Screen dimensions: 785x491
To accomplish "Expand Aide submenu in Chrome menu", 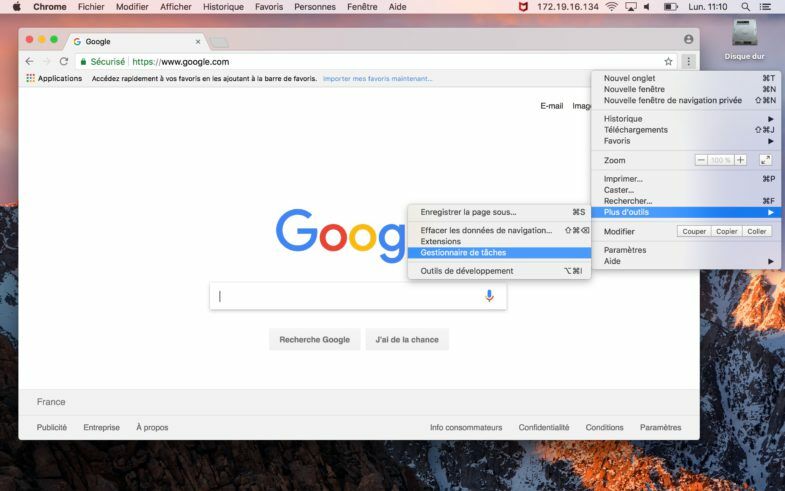I will [x=686, y=261].
